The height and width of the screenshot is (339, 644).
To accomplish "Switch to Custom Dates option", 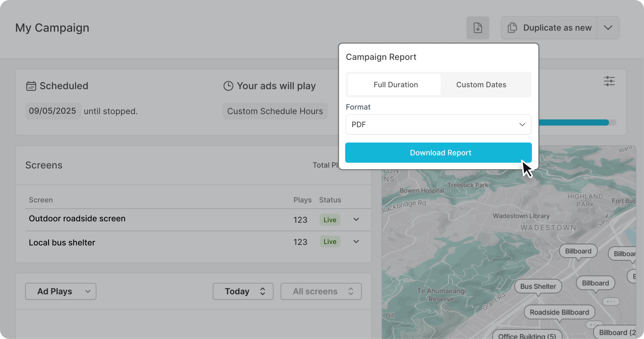I will click(481, 85).
